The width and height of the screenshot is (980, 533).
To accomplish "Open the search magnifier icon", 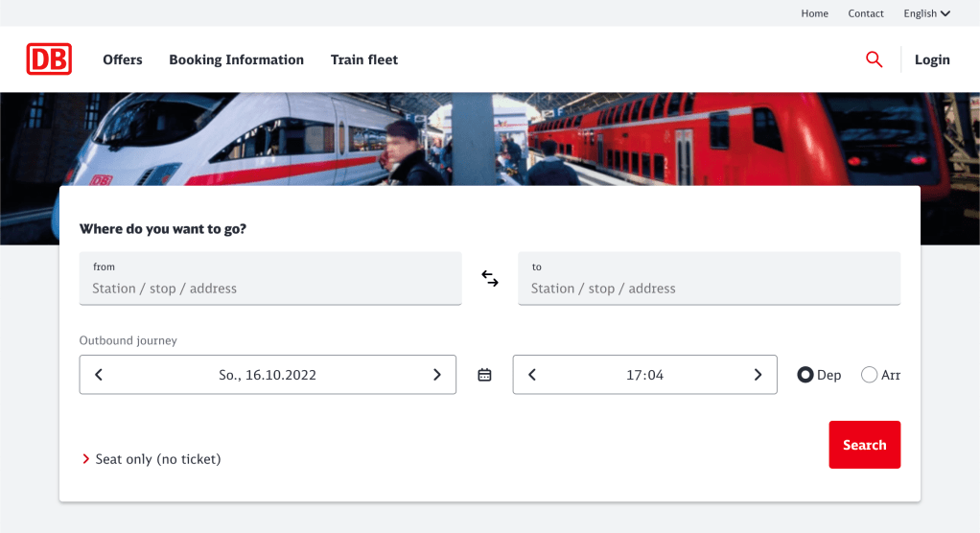I will coord(874,59).
